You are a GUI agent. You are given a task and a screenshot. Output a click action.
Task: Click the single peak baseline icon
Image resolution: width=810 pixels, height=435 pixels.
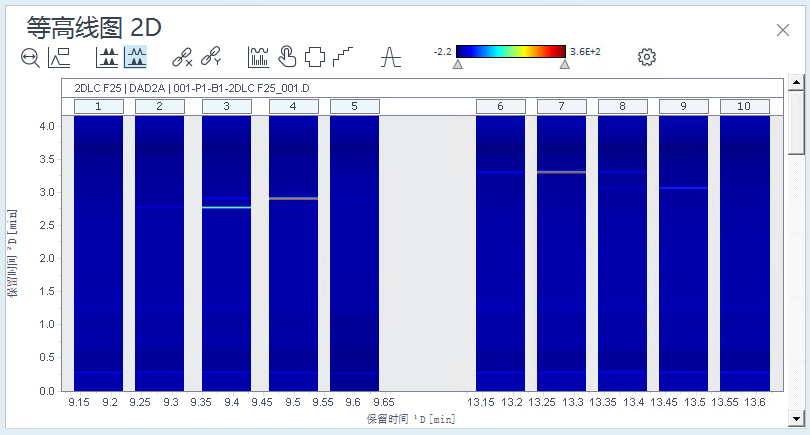(391, 57)
